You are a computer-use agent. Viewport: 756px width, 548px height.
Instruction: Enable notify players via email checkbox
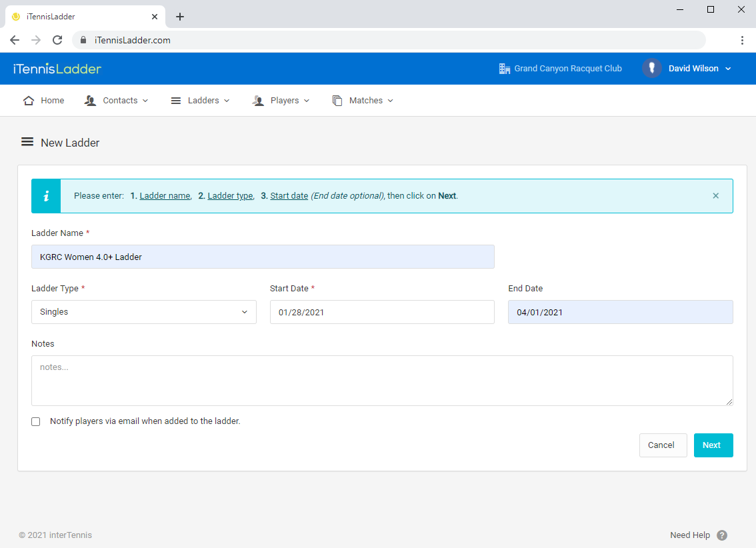click(x=36, y=422)
